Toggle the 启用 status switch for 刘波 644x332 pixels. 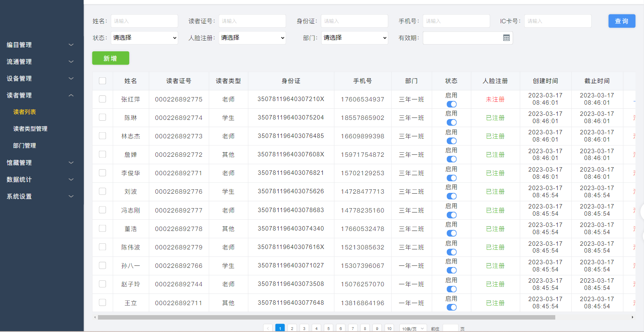click(x=451, y=196)
